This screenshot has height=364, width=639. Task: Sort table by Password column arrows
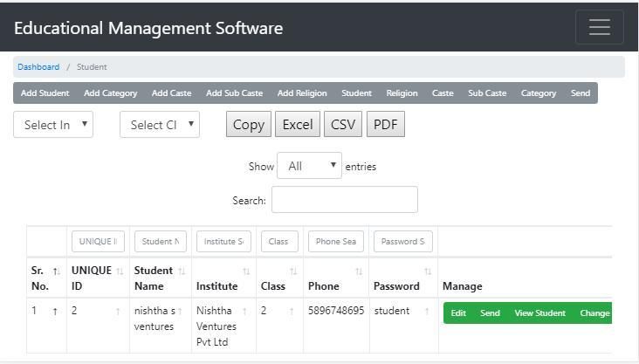[428, 271]
